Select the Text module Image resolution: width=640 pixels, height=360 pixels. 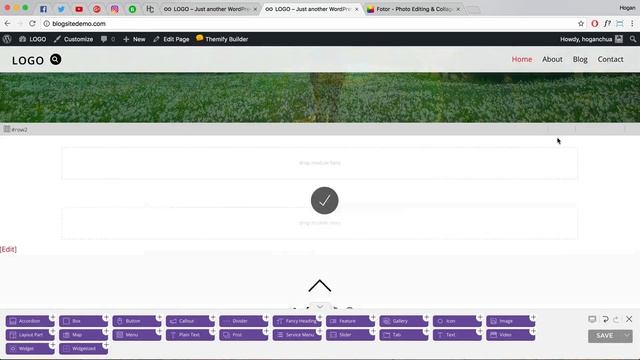pos(457,335)
